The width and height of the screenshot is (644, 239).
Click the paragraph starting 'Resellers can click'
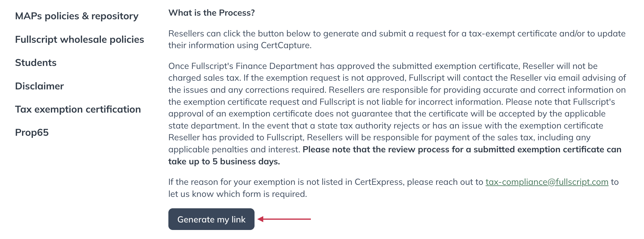tap(397, 39)
